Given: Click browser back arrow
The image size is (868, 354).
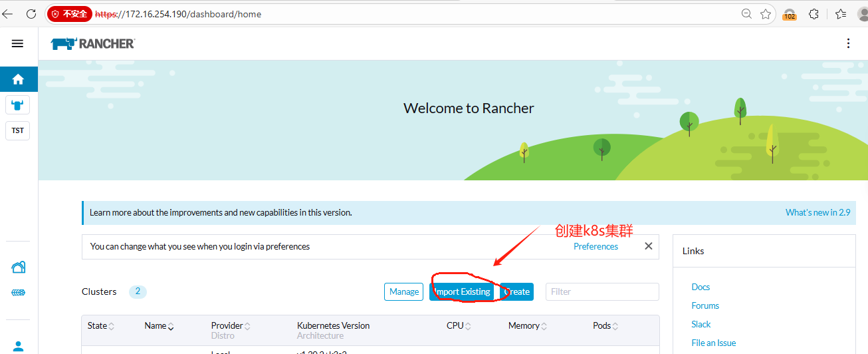Looking at the screenshot, I should coord(8,13).
